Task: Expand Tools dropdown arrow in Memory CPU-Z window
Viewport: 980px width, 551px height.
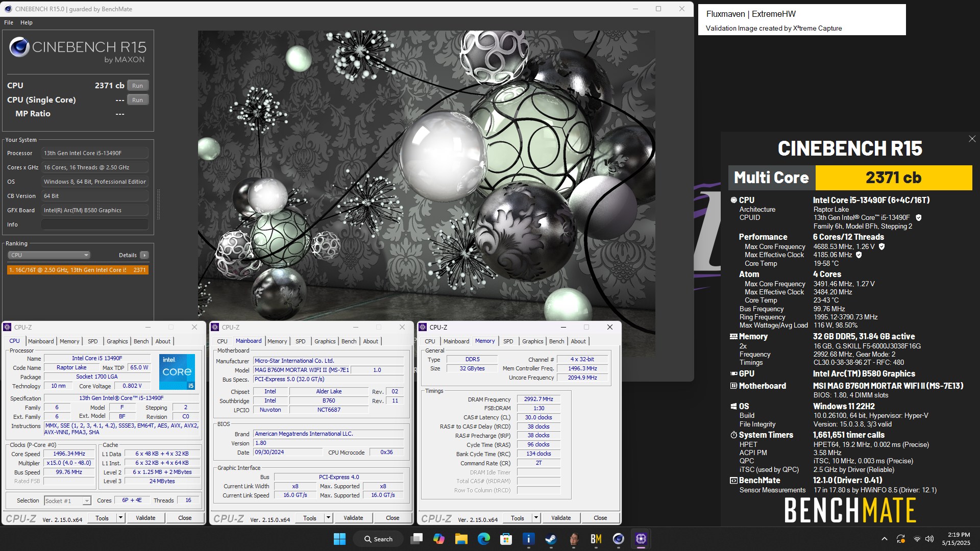Action: click(536, 518)
